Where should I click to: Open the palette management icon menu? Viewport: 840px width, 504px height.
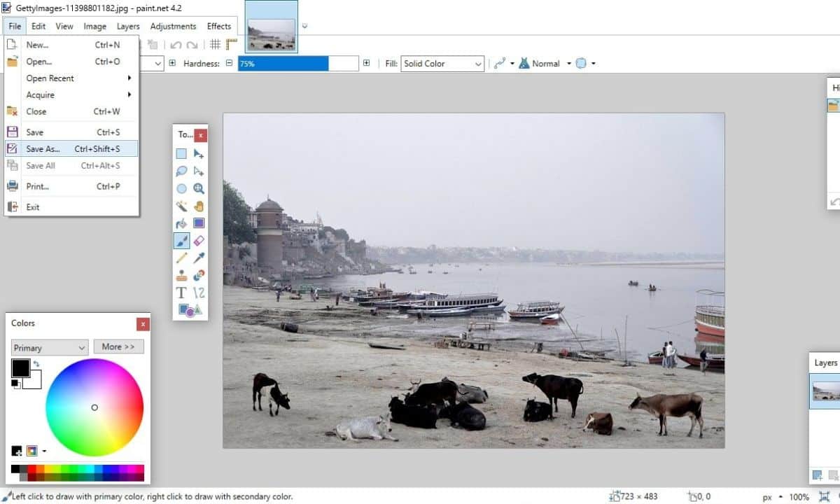tap(36, 451)
